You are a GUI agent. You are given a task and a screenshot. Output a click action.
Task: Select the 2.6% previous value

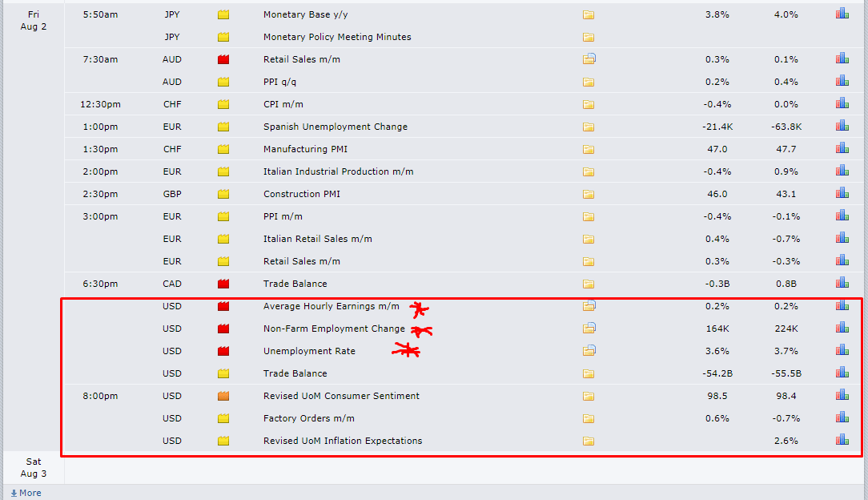tap(786, 441)
